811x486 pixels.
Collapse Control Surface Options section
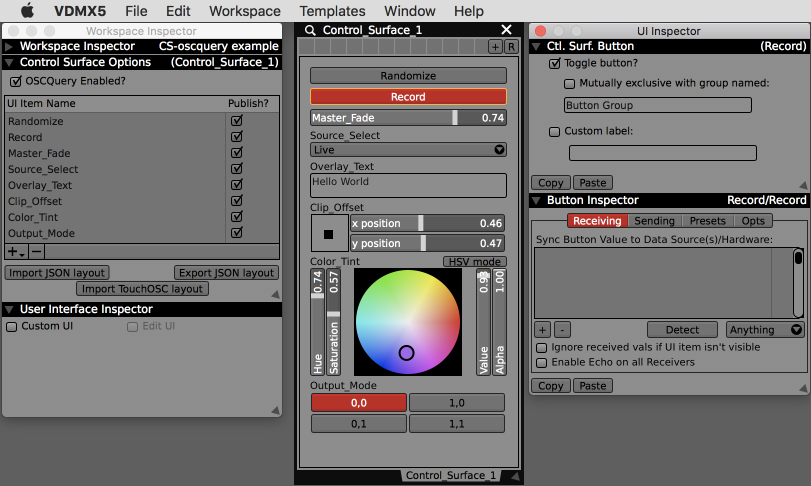[8, 63]
